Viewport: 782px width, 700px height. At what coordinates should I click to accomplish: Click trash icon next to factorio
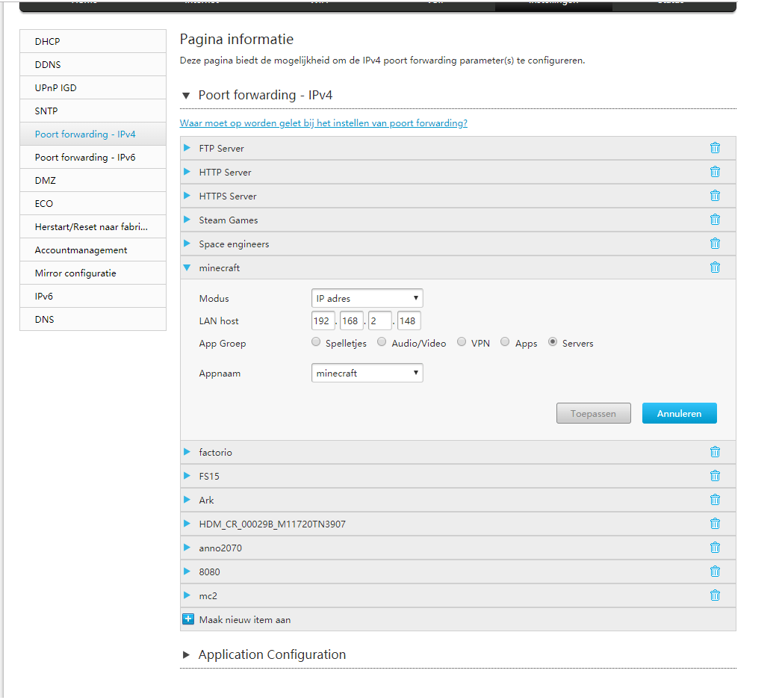715,452
